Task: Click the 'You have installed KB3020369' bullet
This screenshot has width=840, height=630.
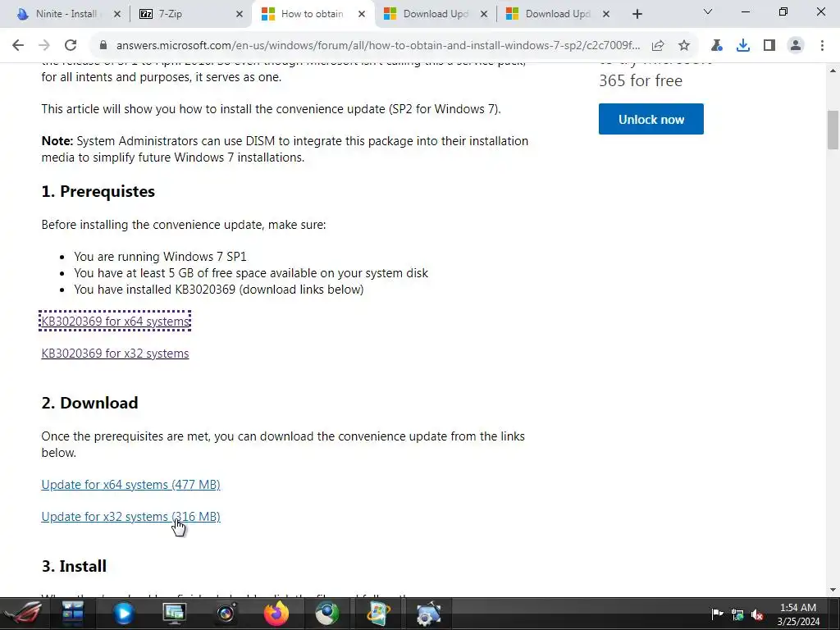Action: 218,290
